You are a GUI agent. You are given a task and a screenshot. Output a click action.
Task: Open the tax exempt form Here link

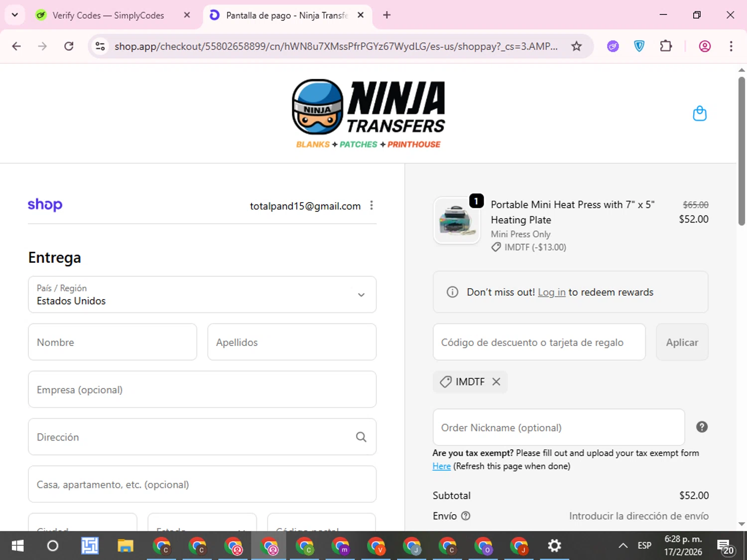441,466
